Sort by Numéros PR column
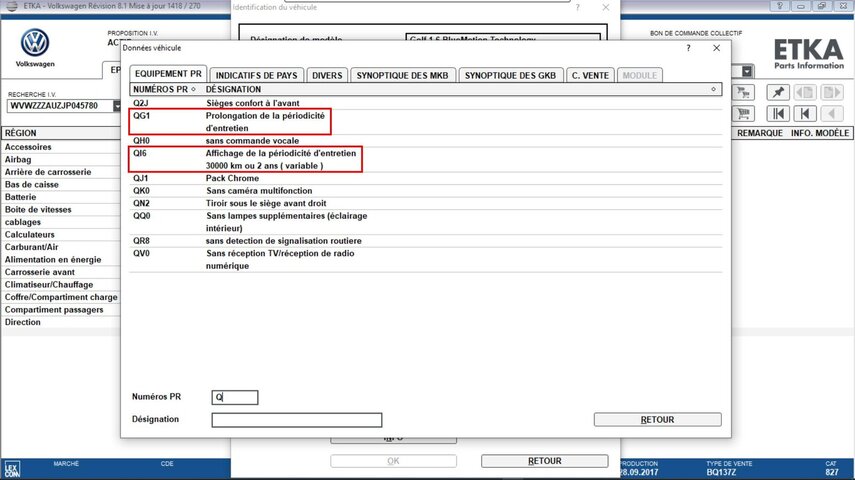This screenshot has width=855, height=480. coord(164,89)
